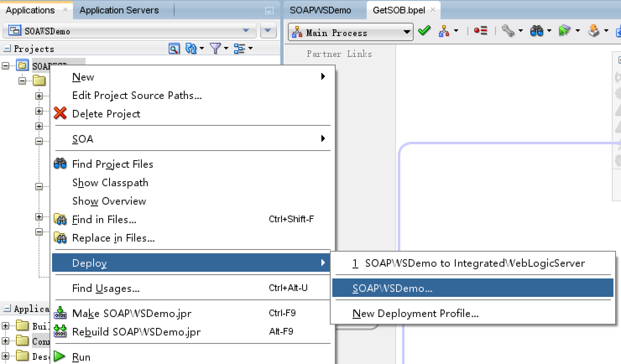Click the Projects refresh icon
Viewport: 621px width, 364px height.
coord(191,49)
